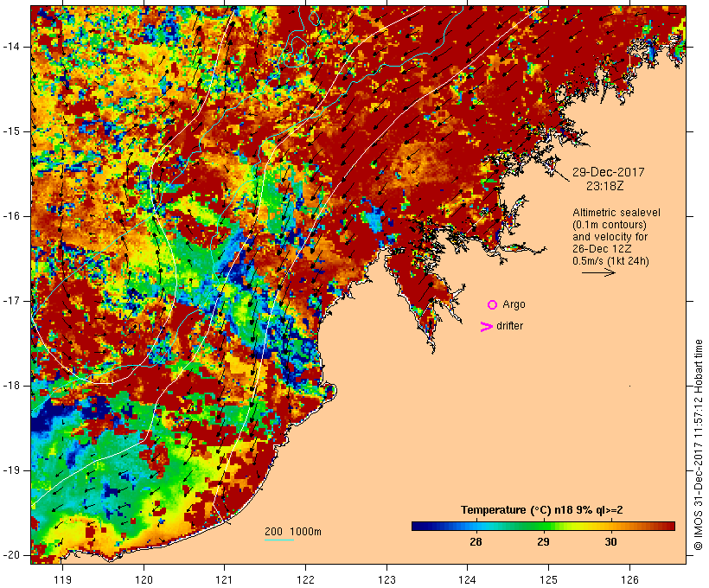The image size is (709, 588).
Task: Click the '-17' latitude axis label
Action: 11,301
